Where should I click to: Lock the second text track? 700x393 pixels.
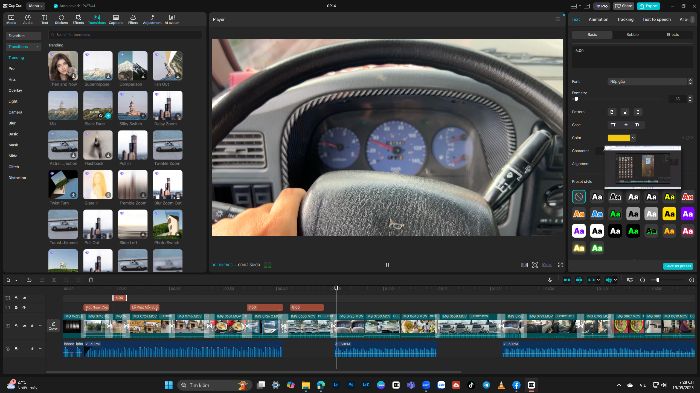coord(16,308)
